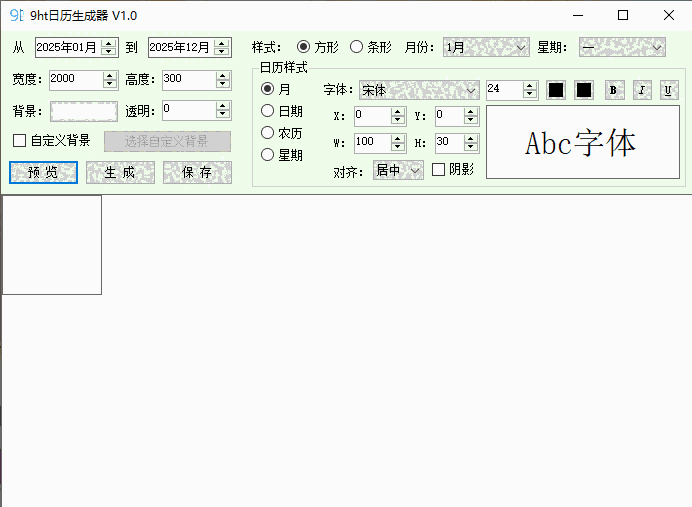Toggle italic font style button
The height and width of the screenshot is (507, 692).
pos(642,90)
